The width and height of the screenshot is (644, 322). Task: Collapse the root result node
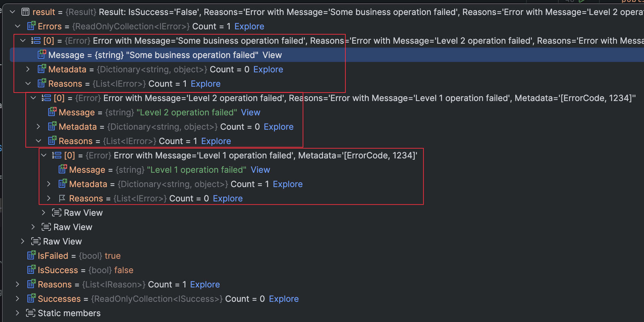click(13, 12)
